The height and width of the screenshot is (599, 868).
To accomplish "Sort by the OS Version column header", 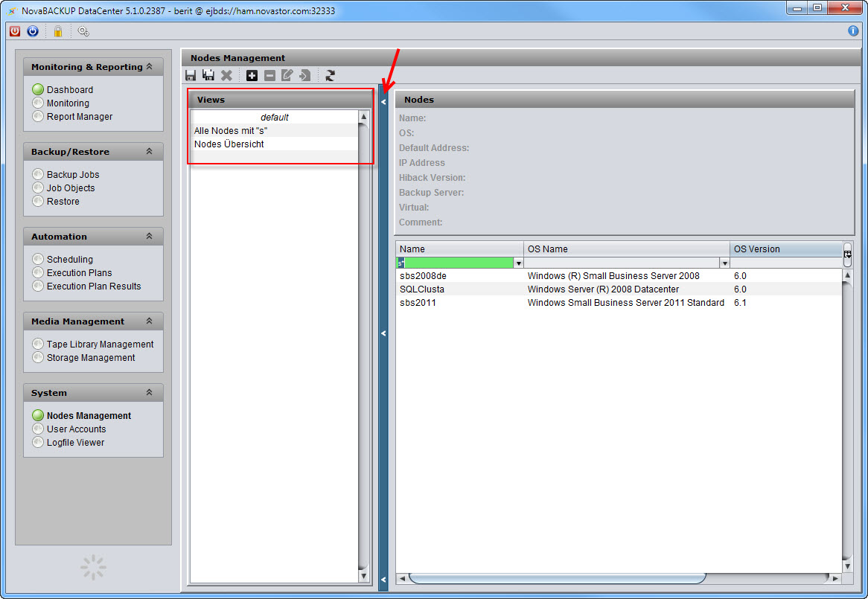I will click(x=786, y=249).
